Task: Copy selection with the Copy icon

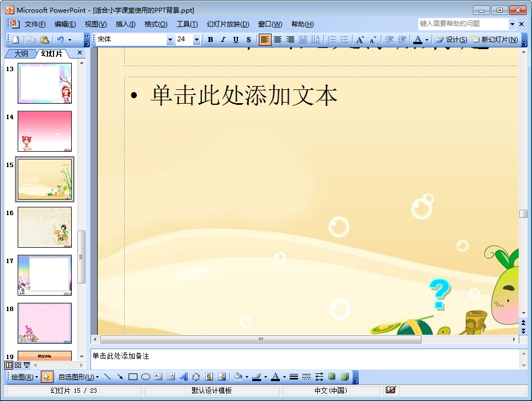Action: pyautogui.click(x=31, y=40)
